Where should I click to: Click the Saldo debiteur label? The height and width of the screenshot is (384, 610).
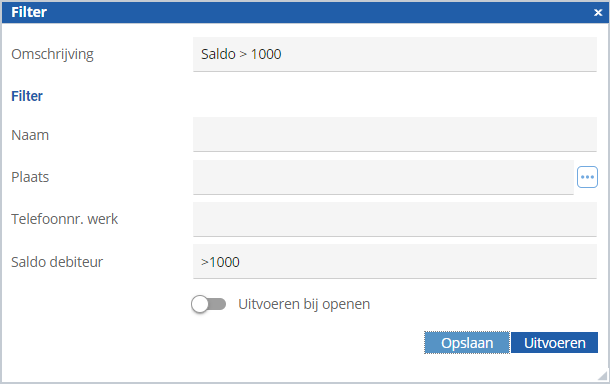(57, 262)
